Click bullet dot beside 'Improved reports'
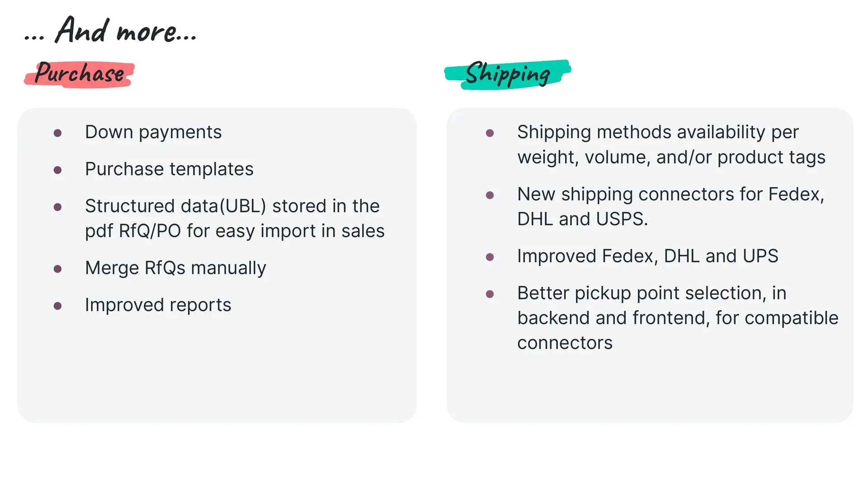The height and width of the screenshot is (488, 868). (x=57, y=306)
